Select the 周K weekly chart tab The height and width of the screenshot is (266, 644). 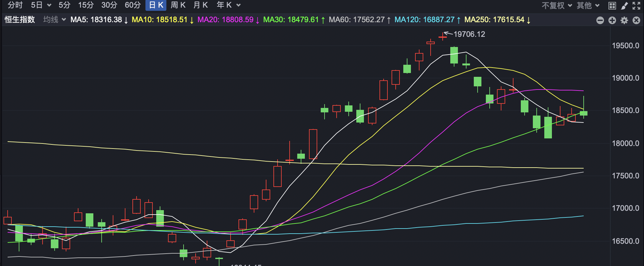point(178,5)
